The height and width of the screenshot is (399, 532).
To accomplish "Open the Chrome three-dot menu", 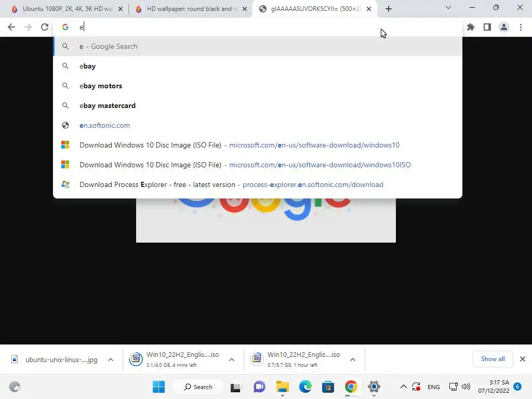I will coord(521,27).
